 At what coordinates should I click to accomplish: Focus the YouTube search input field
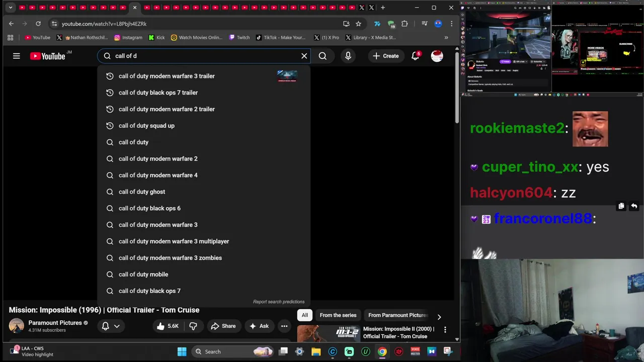(204, 56)
